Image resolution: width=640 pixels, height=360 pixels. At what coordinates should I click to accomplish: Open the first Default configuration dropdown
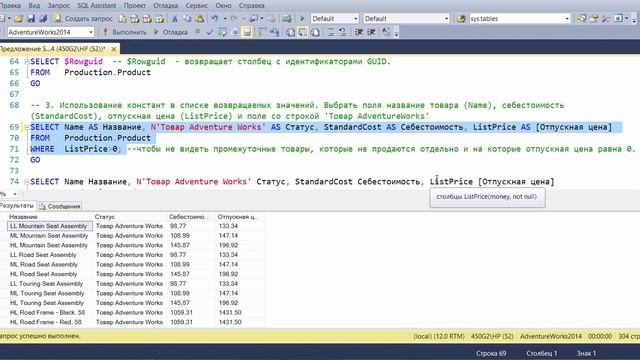coord(356,19)
